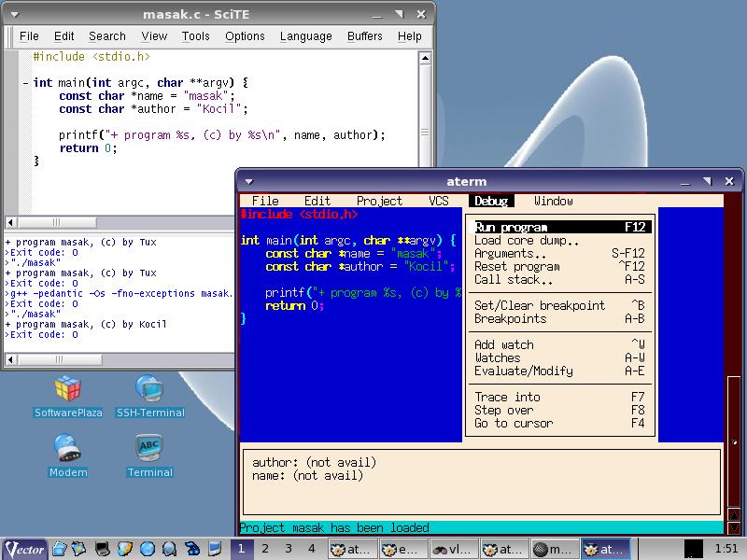Viewport: 747px width, 560px height.
Task: Open the SoftwarePlaza desktop icon
Action: point(67,389)
